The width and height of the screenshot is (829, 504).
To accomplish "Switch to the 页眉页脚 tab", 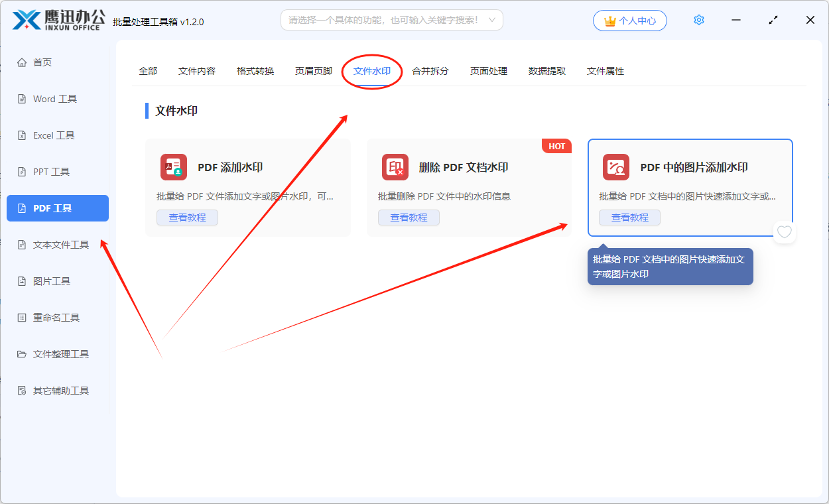I will (x=314, y=71).
